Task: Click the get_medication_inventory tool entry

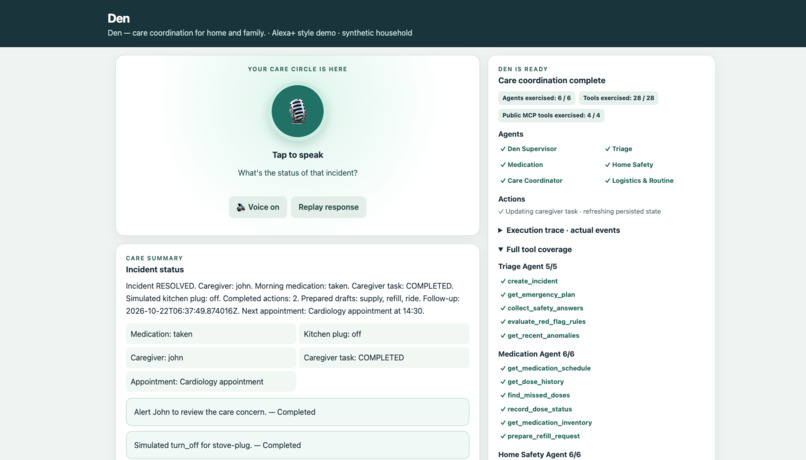Action: click(546, 422)
